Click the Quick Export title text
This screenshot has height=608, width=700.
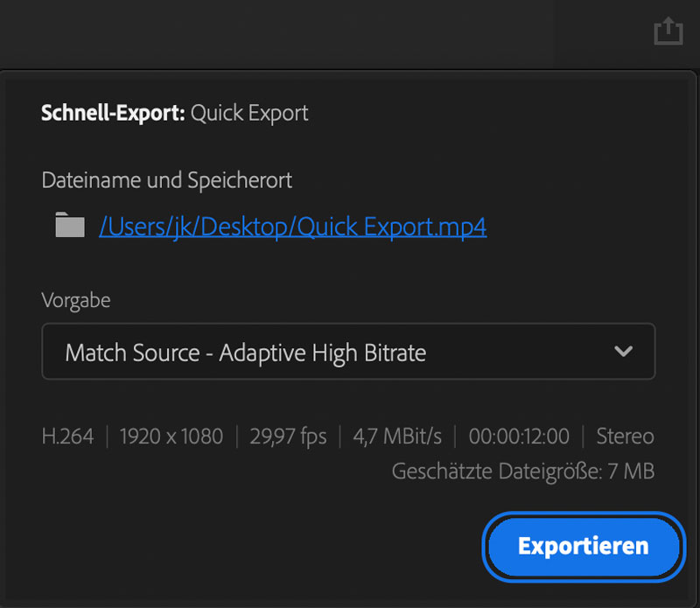pos(248,112)
